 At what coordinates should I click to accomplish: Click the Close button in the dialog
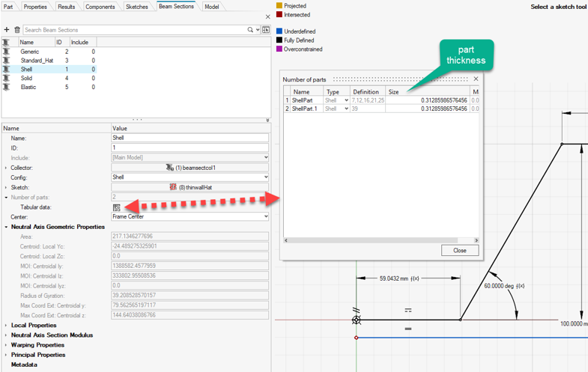[x=459, y=251]
